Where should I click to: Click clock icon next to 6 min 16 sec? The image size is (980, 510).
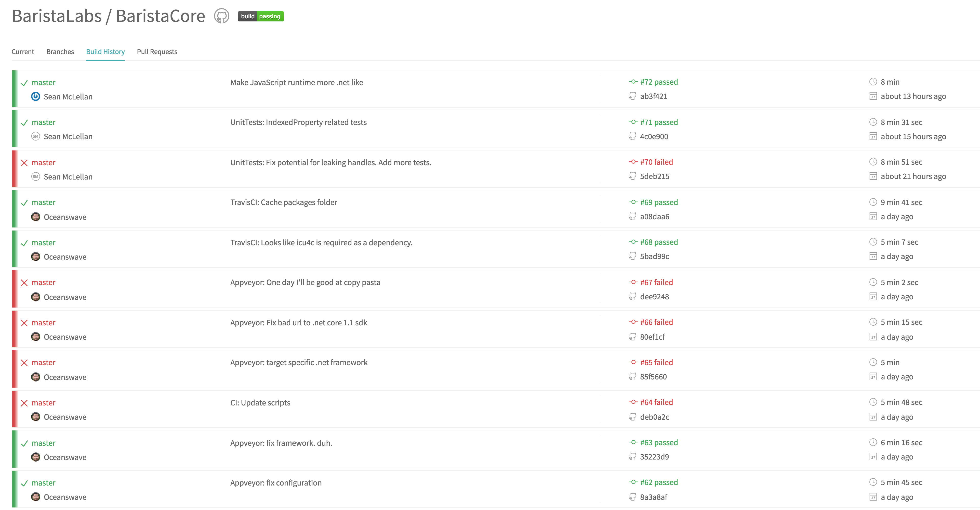pyautogui.click(x=873, y=442)
